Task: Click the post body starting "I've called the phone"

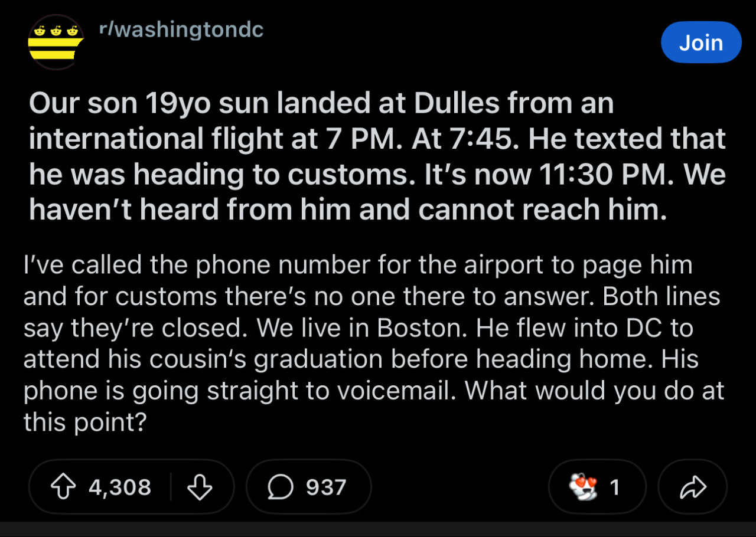Action: (x=373, y=344)
